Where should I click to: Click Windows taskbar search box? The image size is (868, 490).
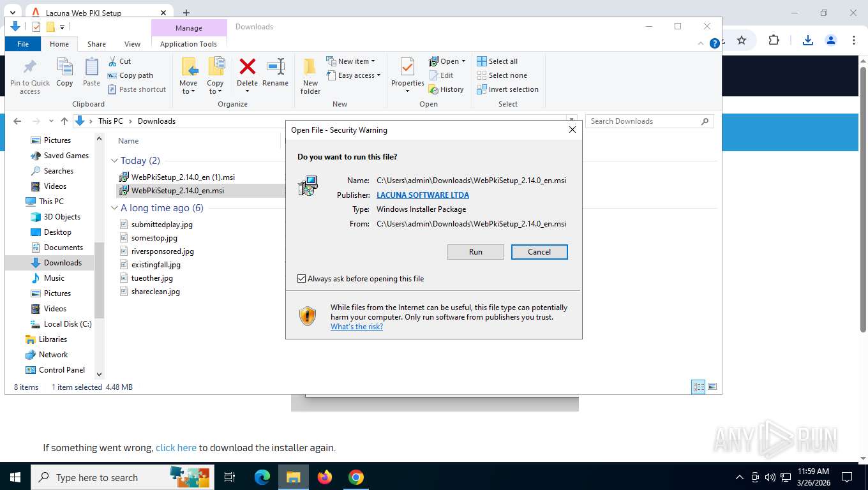[x=121, y=477]
